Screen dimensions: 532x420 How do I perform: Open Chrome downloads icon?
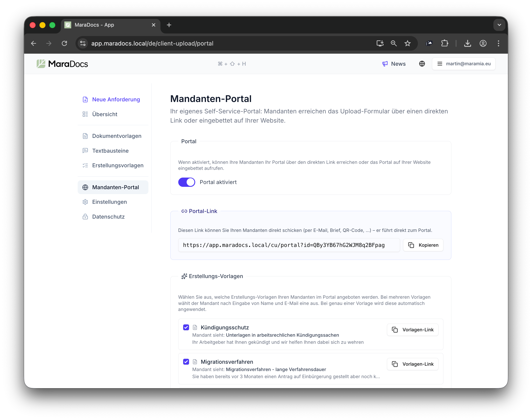[x=467, y=44]
